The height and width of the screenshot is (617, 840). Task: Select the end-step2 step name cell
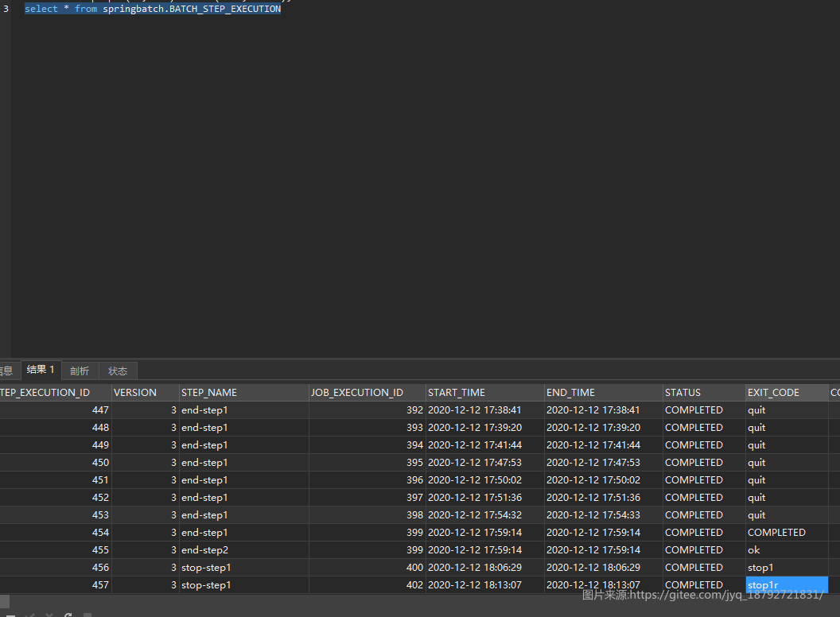coord(243,550)
